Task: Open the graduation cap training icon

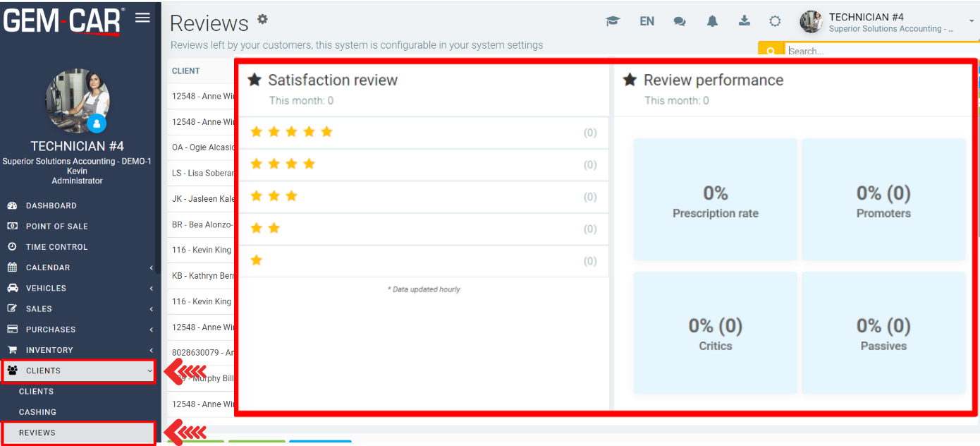Action: point(613,21)
